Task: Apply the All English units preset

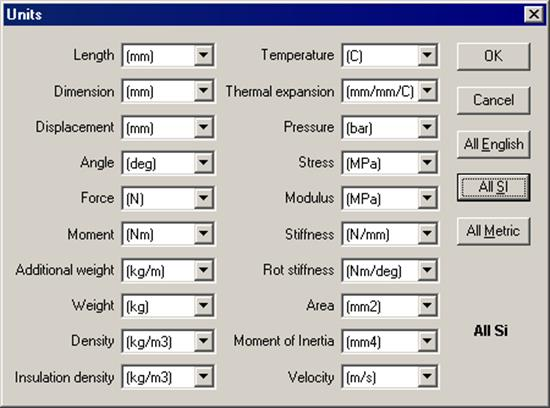Action: [x=494, y=144]
